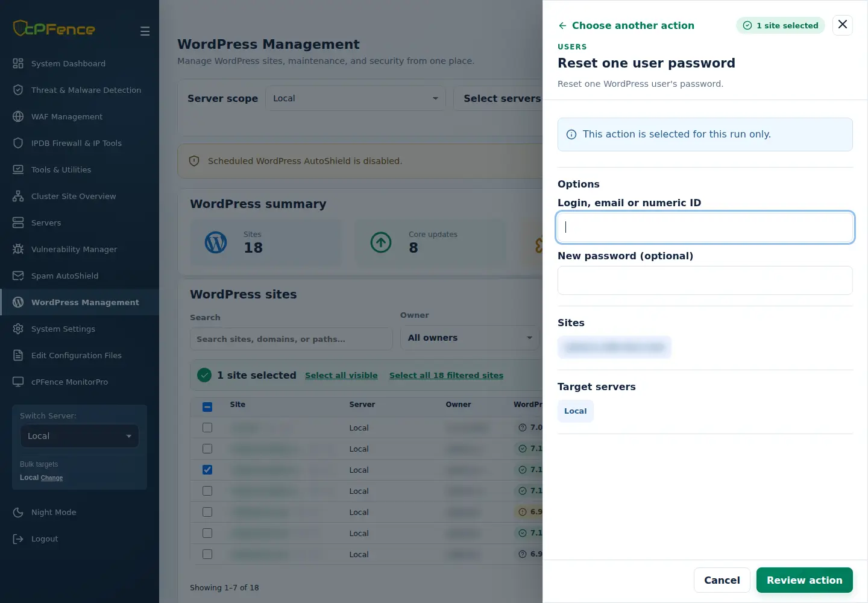868x603 pixels.
Task: Uncheck the selected third site row
Action: [x=207, y=470]
